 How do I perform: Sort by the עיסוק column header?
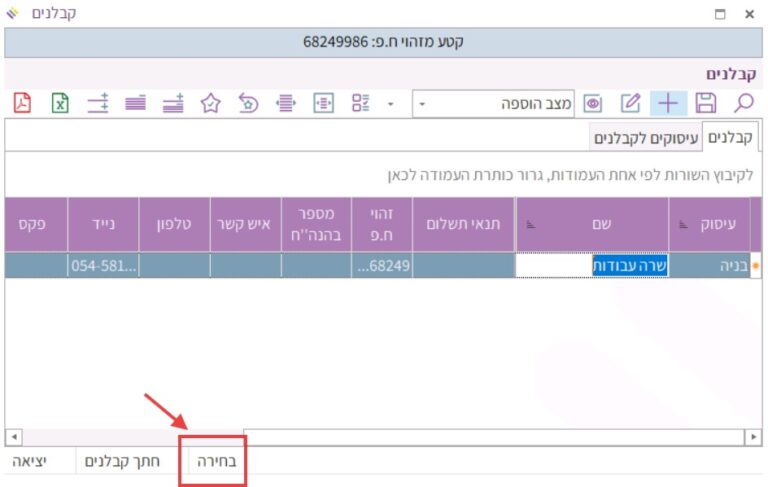tap(715, 224)
